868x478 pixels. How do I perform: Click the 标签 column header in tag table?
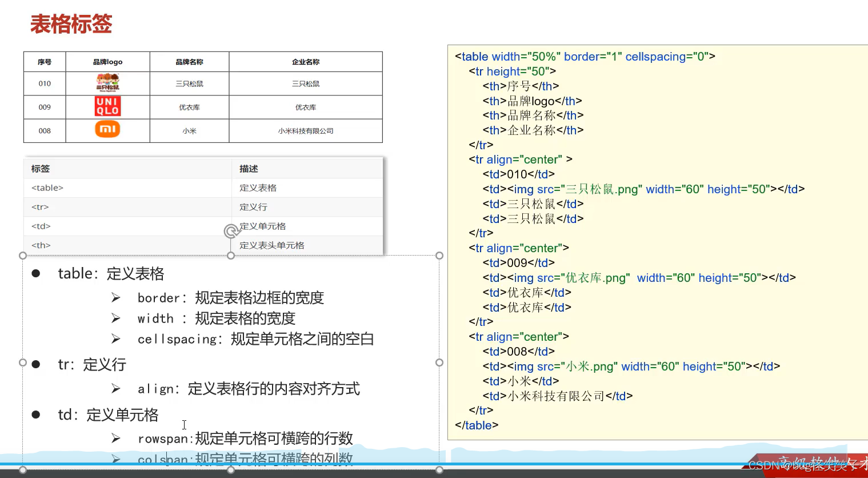tap(127, 169)
